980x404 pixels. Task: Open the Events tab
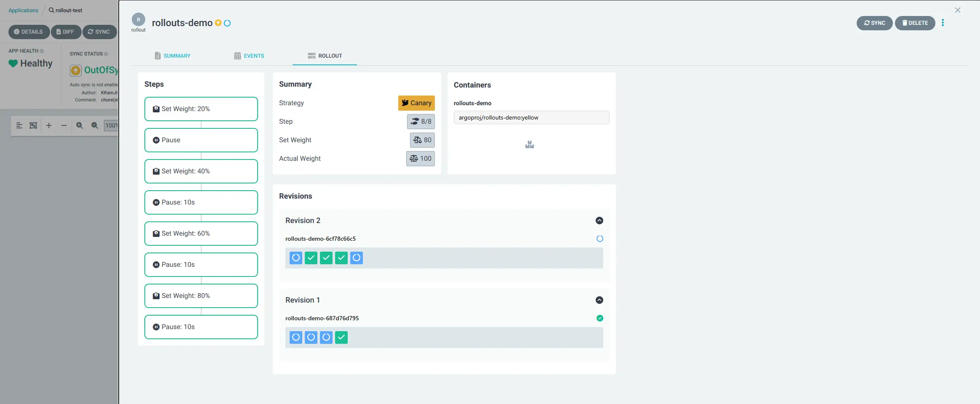pyautogui.click(x=249, y=56)
